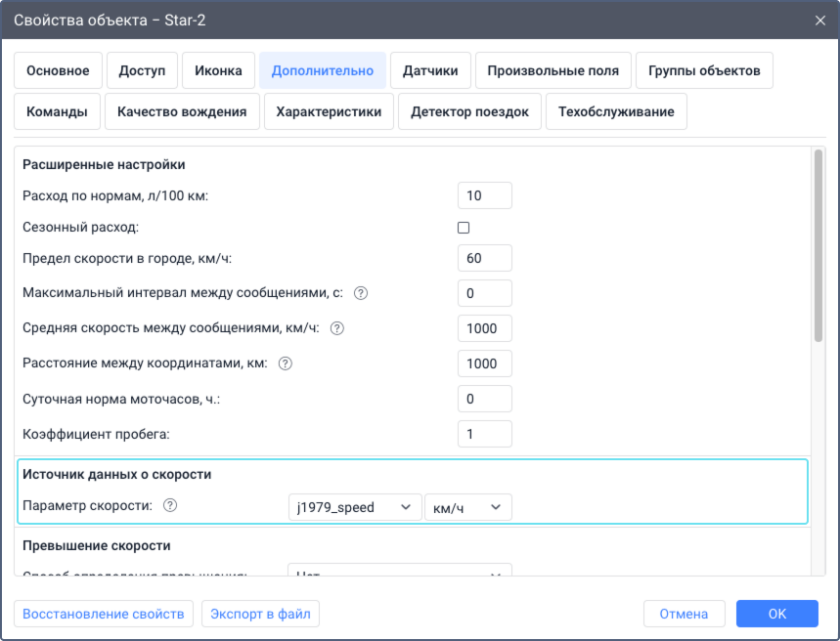
Task: Close the Свойства объекта dialog
Action: point(819,20)
